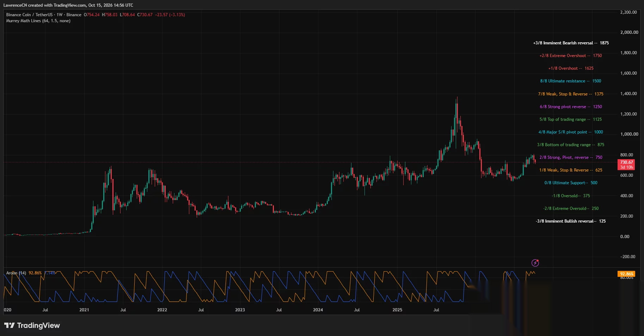Viewport: 644px width, 336px height.
Task: Click the 2022 label on the time axis
Action: (162, 310)
